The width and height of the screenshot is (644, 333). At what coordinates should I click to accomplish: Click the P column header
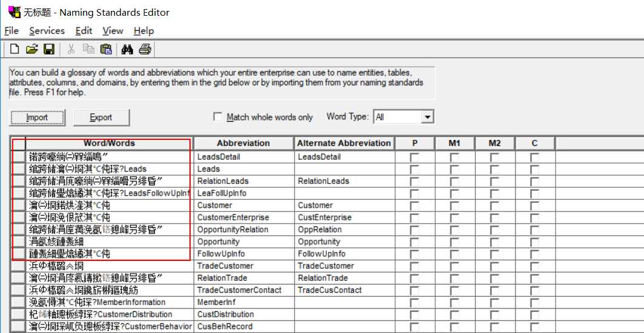coord(415,143)
